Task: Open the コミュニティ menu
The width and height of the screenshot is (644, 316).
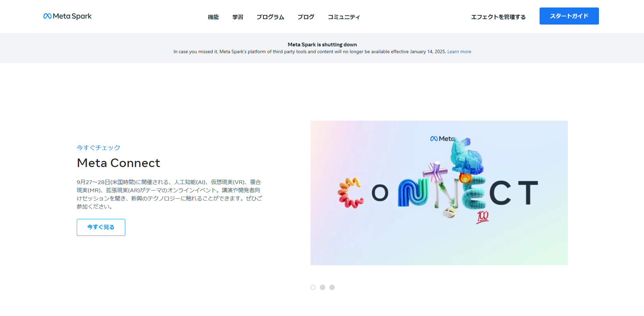Action: [344, 17]
